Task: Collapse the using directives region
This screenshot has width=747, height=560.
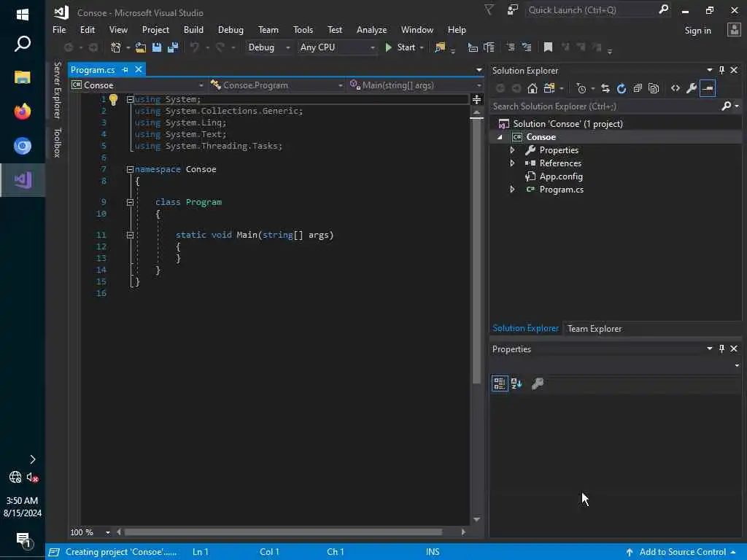Action: tap(130, 99)
